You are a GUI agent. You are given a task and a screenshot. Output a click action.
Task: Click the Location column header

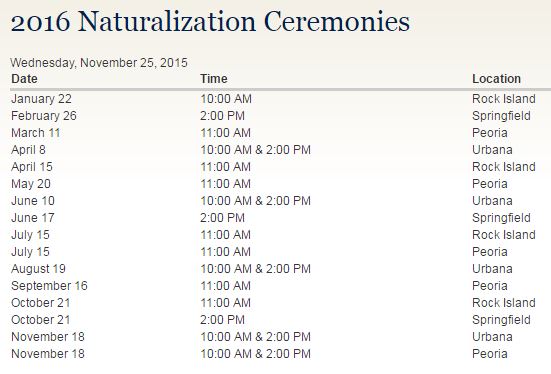click(496, 79)
